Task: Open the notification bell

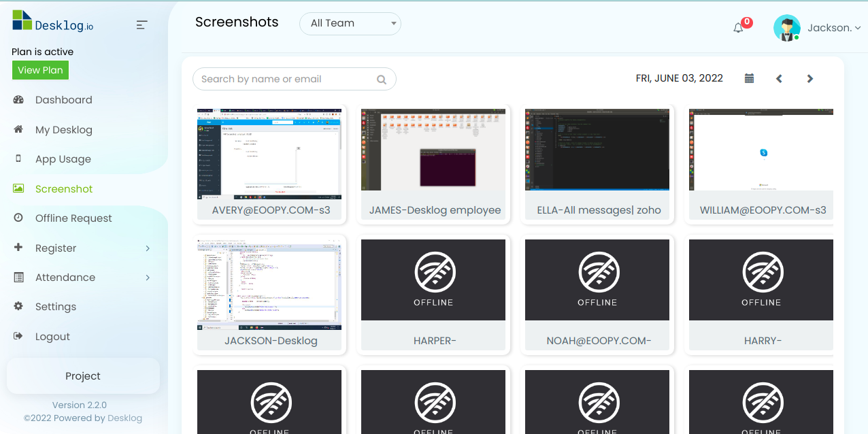Action: (738, 28)
